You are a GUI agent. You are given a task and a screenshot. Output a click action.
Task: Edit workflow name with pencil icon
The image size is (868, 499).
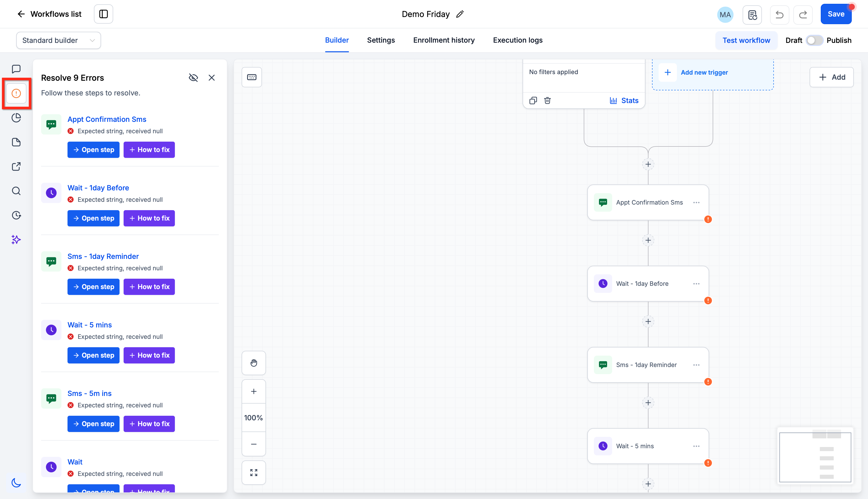[x=460, y=14]
